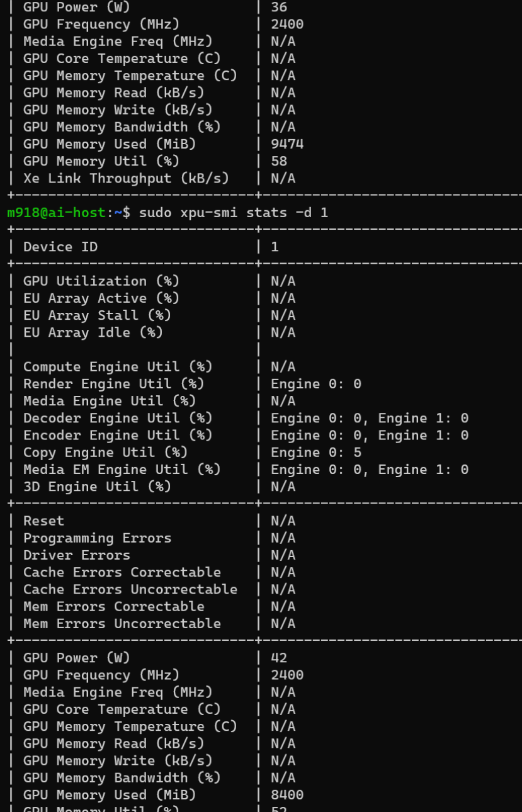Click the Device ID row label
The height and width of the screenshot is (812, 522).
point(60,247)
